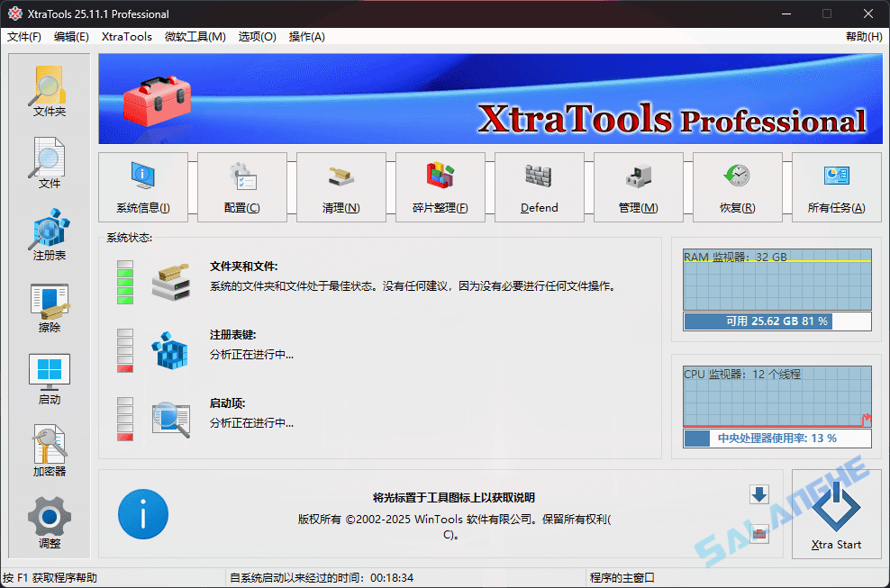
Task: Click the blue info circle icon
Action: 142,513
